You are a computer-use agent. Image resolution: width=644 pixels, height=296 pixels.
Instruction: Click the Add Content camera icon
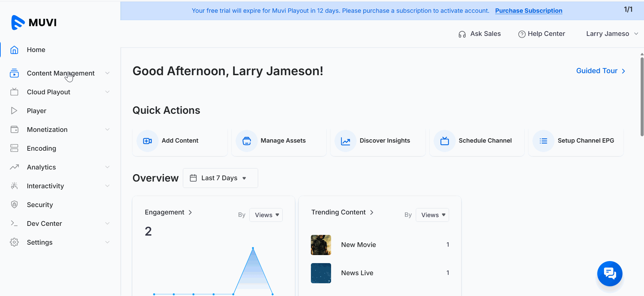147,141
